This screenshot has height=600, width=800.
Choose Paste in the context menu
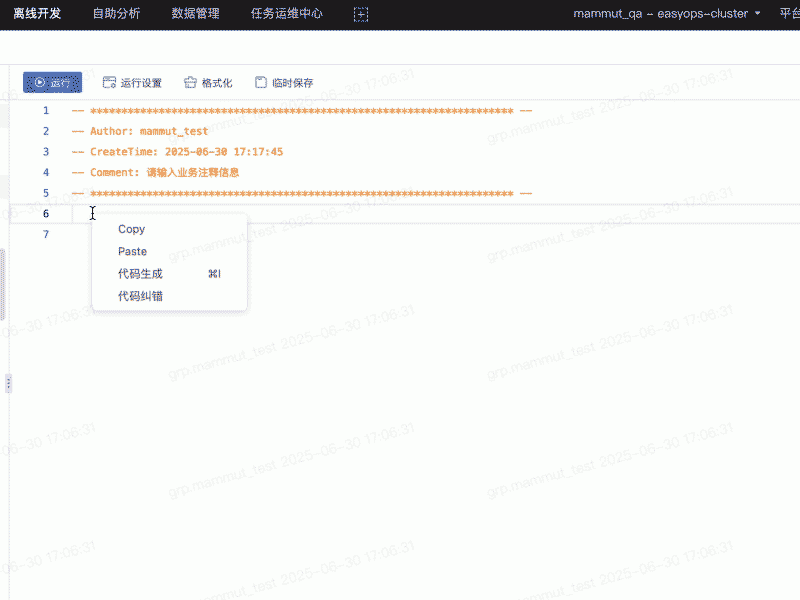tap(132, 252)
